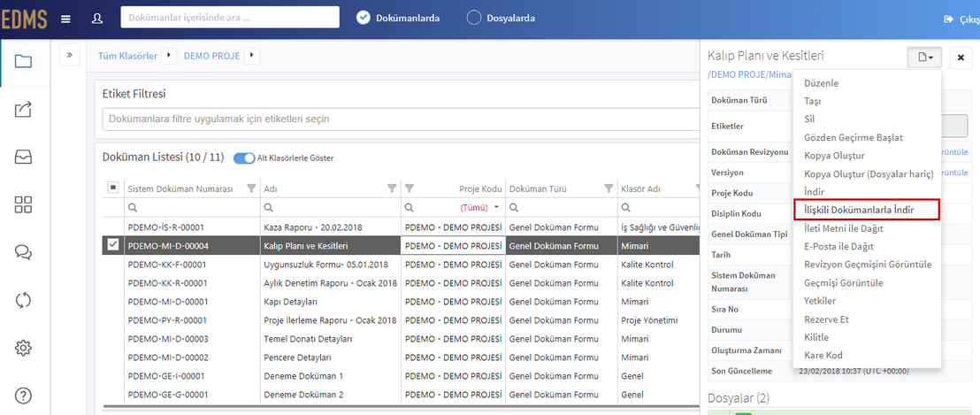Close the document detail panel
Image resolution: width=980 pixels, height=415 pixels.
(961, 58)
